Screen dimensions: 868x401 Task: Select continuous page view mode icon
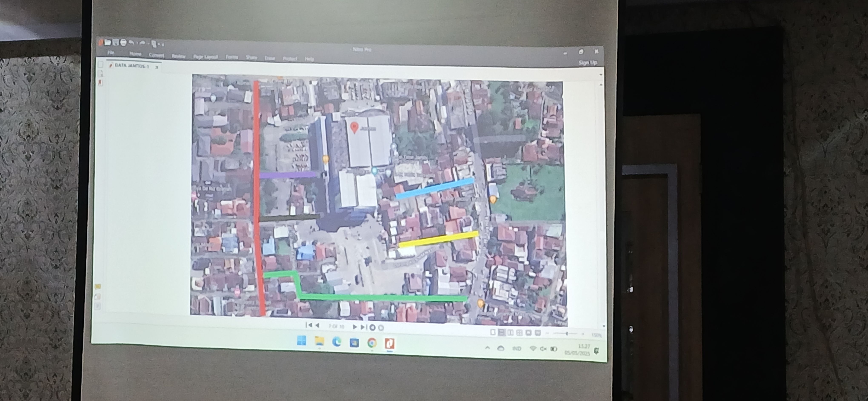click(501, 333)
